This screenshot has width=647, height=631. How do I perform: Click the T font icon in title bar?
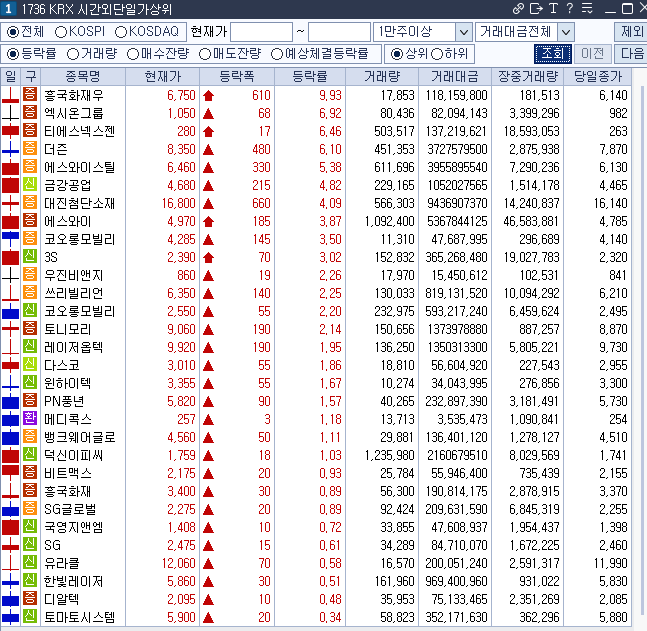click(x=553, y=8)
